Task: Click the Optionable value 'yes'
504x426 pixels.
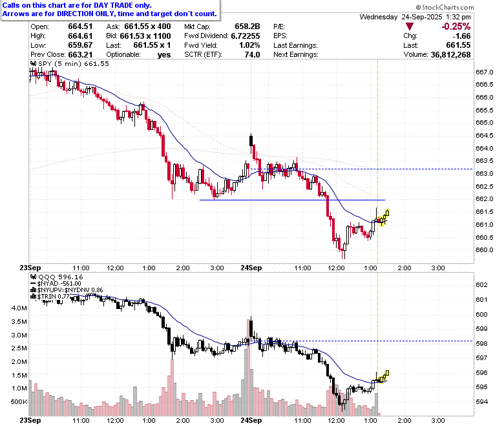Action: tap(164, 55)
